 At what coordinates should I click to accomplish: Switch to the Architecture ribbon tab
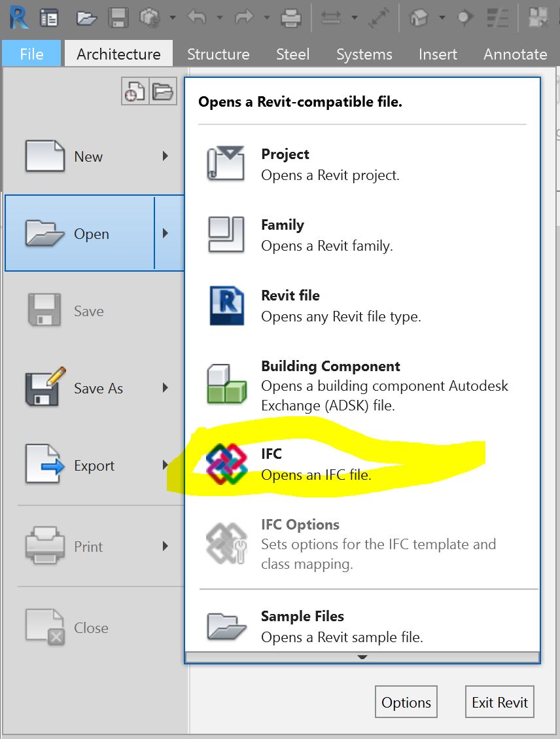click(118, 54)
